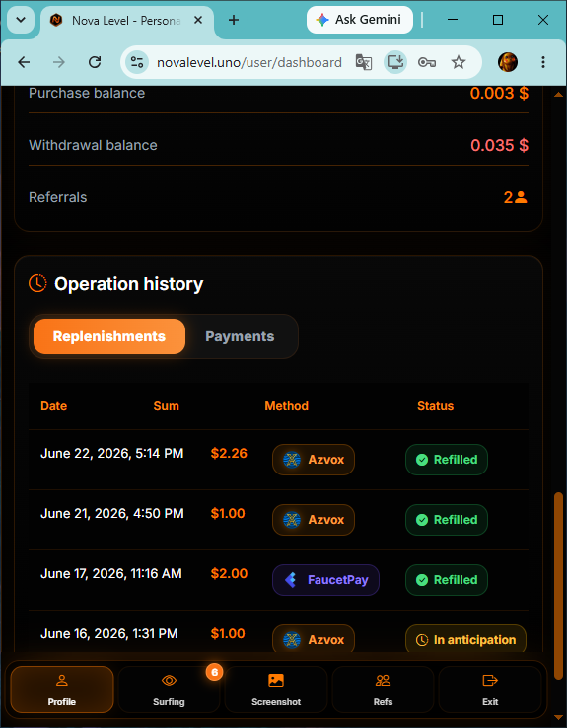Click the Operation history clock icon

coord(37,283)
